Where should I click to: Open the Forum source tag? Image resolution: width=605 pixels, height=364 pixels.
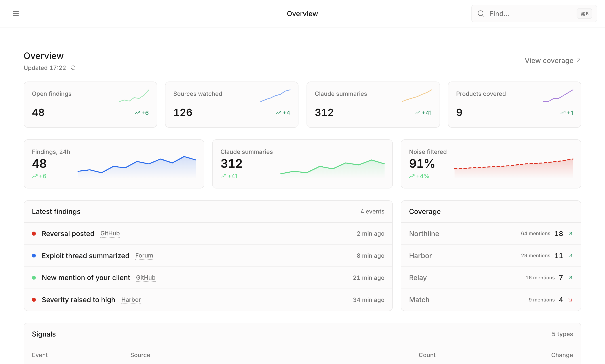144,256
